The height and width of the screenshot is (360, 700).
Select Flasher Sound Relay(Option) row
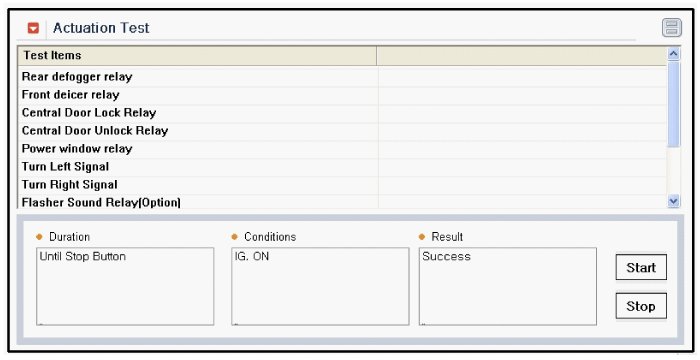click(342, 202)
